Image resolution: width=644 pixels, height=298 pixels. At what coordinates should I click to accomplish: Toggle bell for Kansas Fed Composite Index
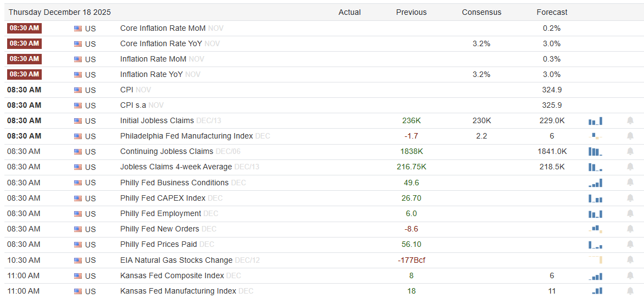[630, 276]
